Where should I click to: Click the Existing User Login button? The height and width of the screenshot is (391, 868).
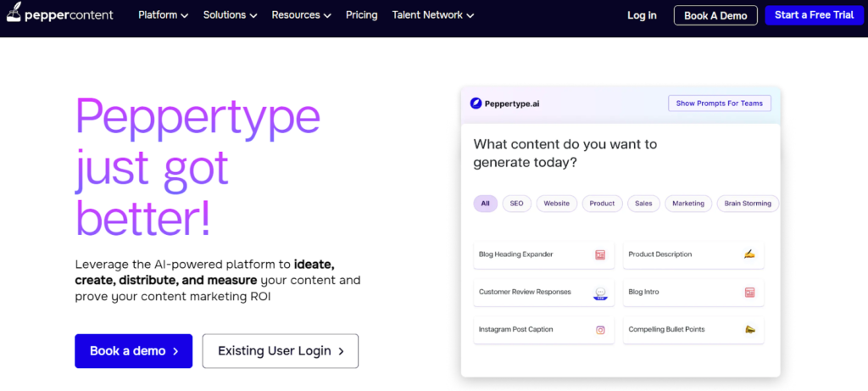pyautogui.click(x=281, y=351)
